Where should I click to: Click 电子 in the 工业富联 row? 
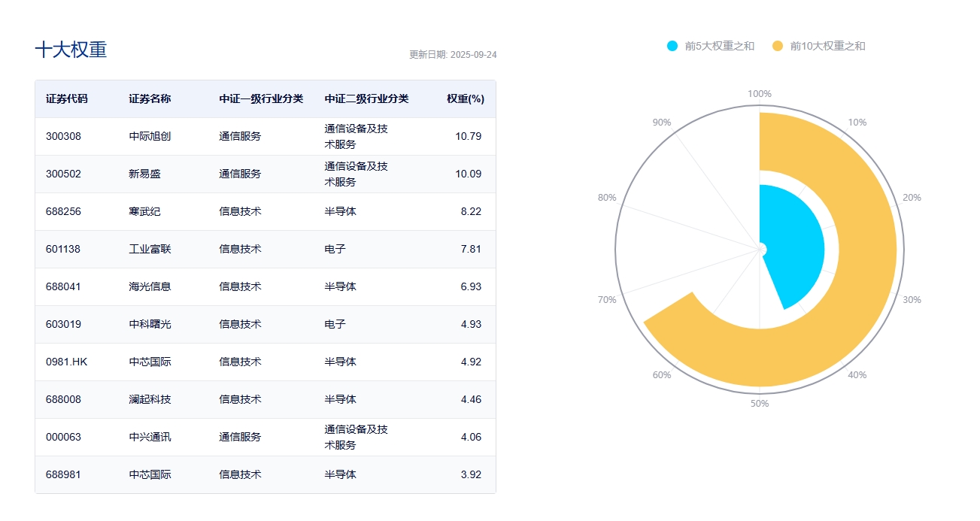pyautogui.click(x=335, y=249)
